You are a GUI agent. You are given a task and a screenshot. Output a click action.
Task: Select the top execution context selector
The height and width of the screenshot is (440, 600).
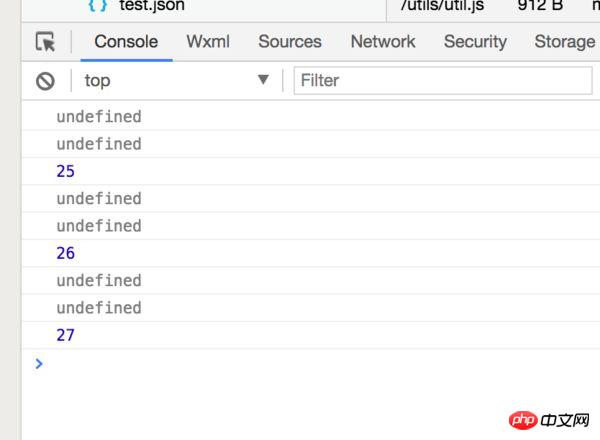tap(176, 81)
